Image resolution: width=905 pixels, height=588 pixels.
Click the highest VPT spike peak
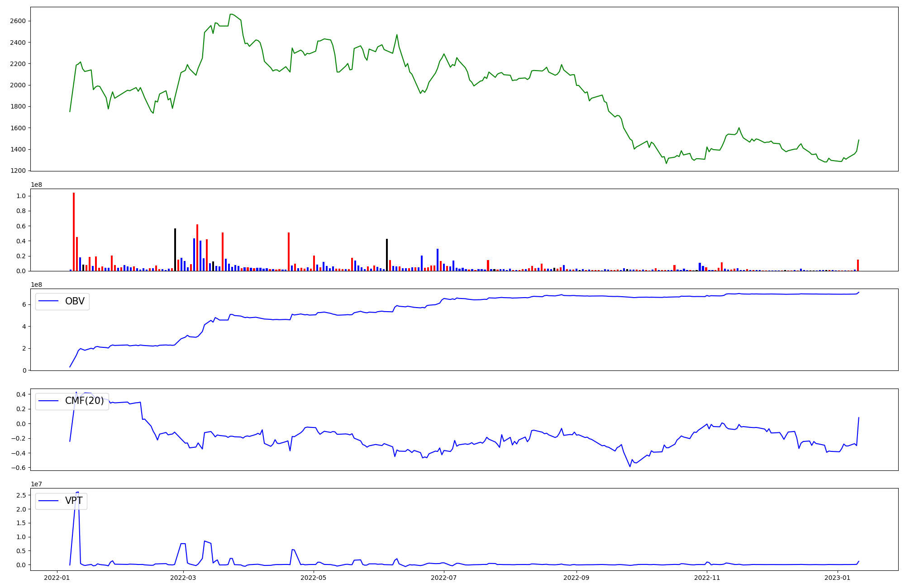[77, 493]
